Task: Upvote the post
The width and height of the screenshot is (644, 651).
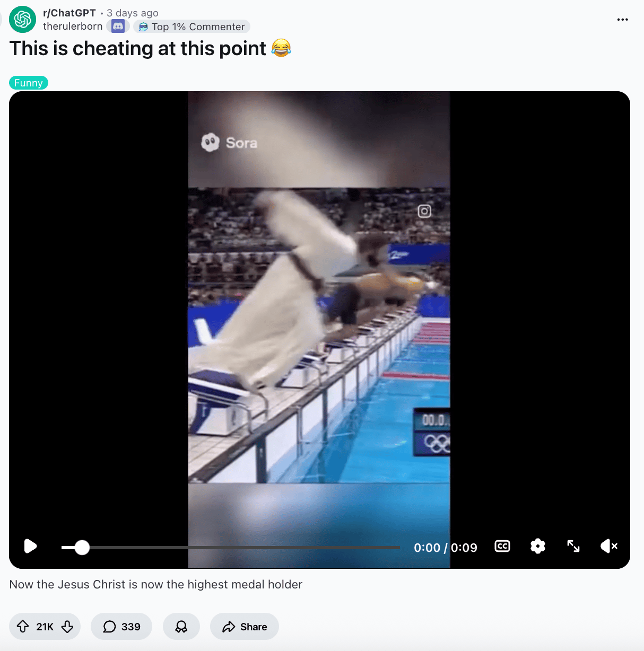Action: (x=23, y=627)
